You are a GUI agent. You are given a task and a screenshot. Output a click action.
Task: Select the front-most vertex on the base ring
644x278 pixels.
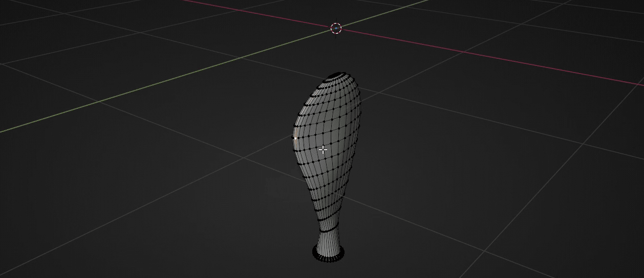pos(328,261)
